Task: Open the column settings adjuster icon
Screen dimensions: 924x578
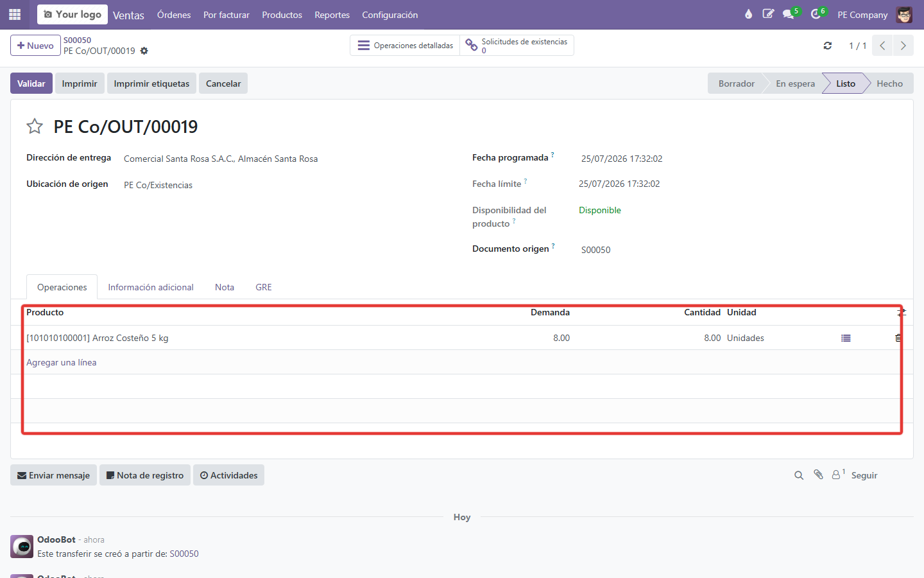Action: click(902, 312)
